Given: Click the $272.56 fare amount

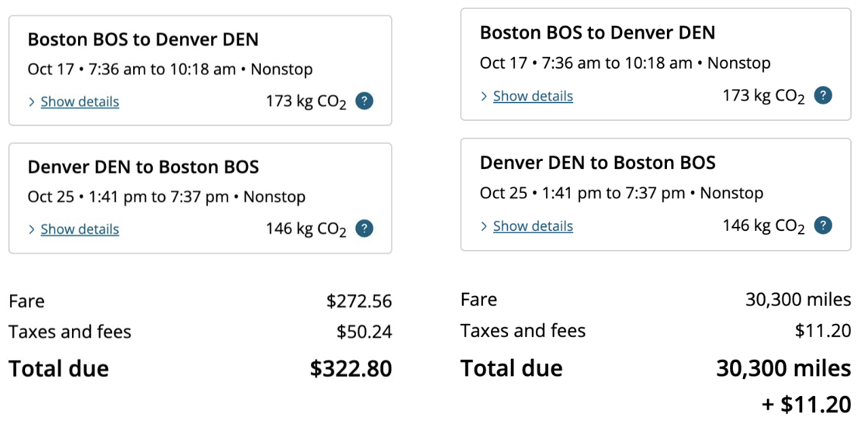Looking at the screenshot, I should (x=359, y=301).
